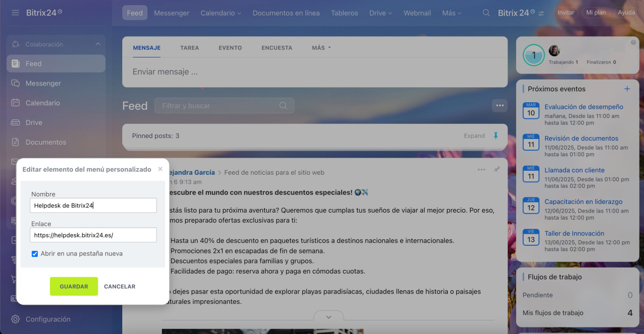Open Revisión de documentos event
The image size is (644, 334).
tap(581, 139)
